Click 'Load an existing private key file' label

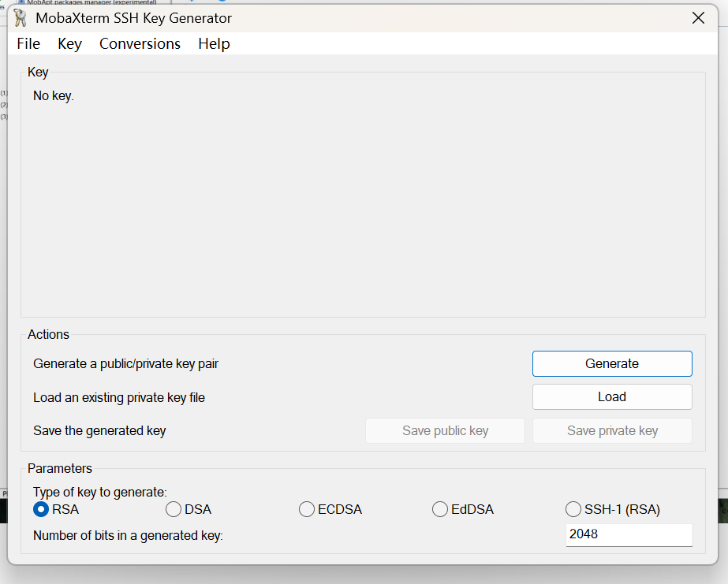coord(119,397)
